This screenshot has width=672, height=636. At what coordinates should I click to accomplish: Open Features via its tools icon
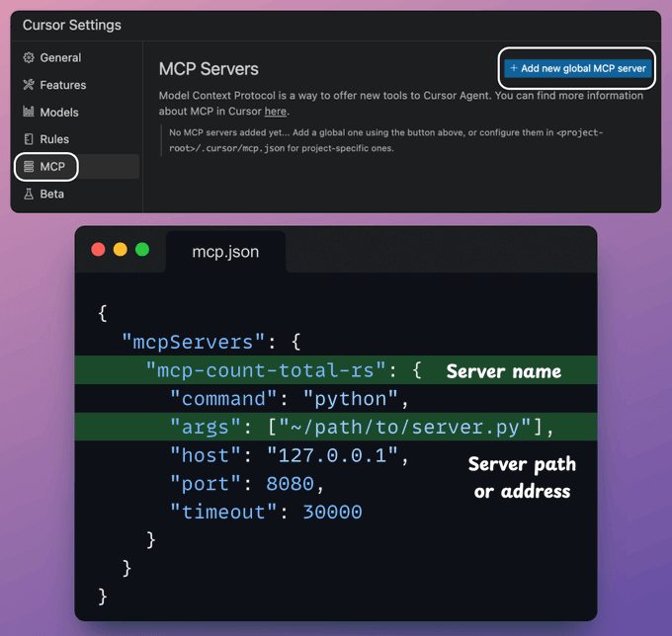coord(29,85)
